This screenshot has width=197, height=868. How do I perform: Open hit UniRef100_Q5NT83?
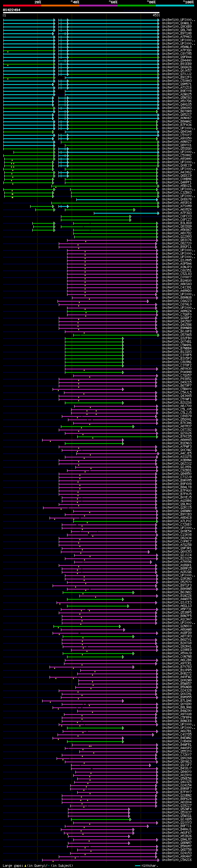coord(177,98)
